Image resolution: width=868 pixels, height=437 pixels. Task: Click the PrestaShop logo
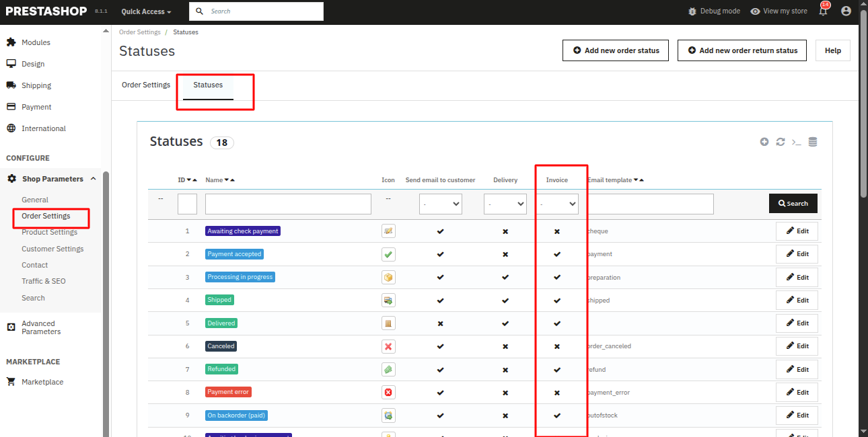coord(47,11)
